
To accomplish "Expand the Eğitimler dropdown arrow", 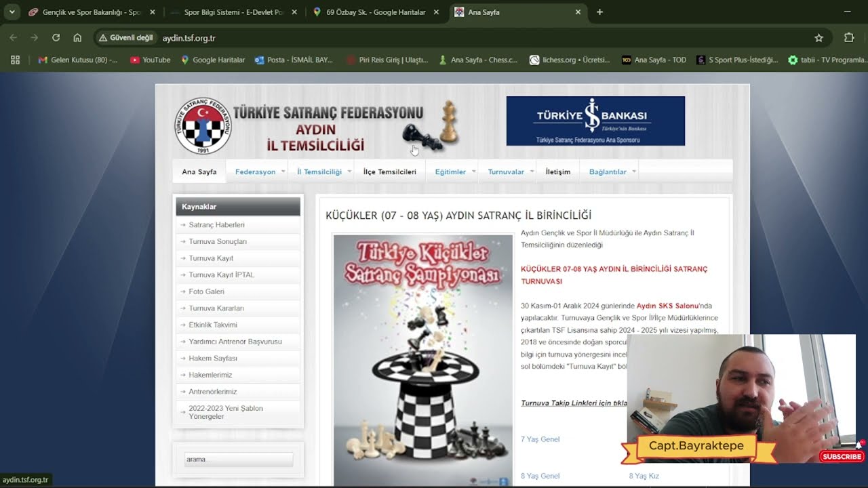I will click(x=473, y=171).
